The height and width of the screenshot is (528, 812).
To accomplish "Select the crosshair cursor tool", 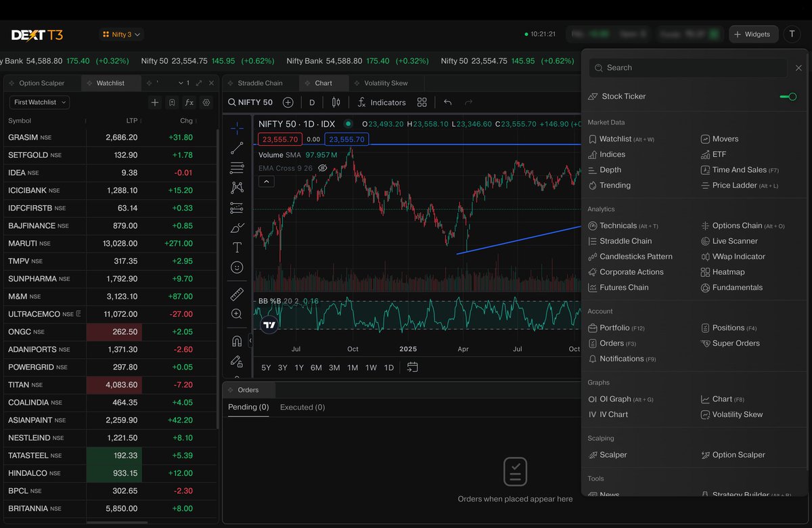I will [237, 128].
